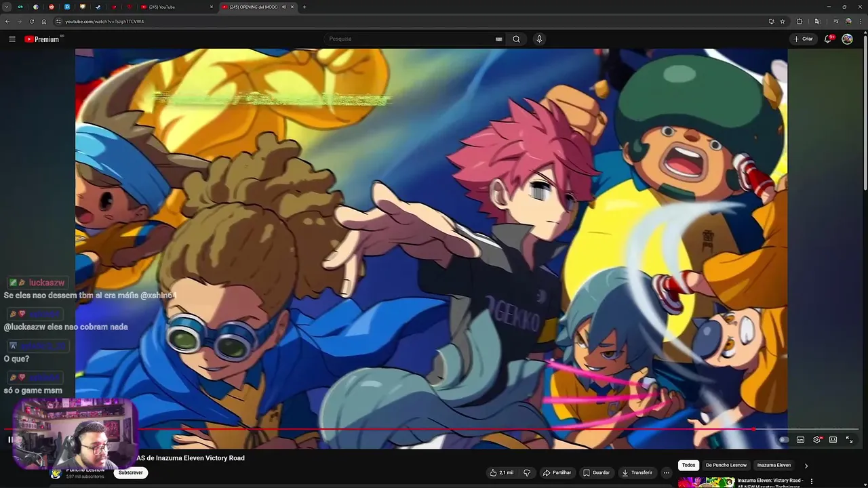The image size is (868, 488).
Task: Switch to the "(245) OPENING del MODO" tab
Action: point(258,7)
